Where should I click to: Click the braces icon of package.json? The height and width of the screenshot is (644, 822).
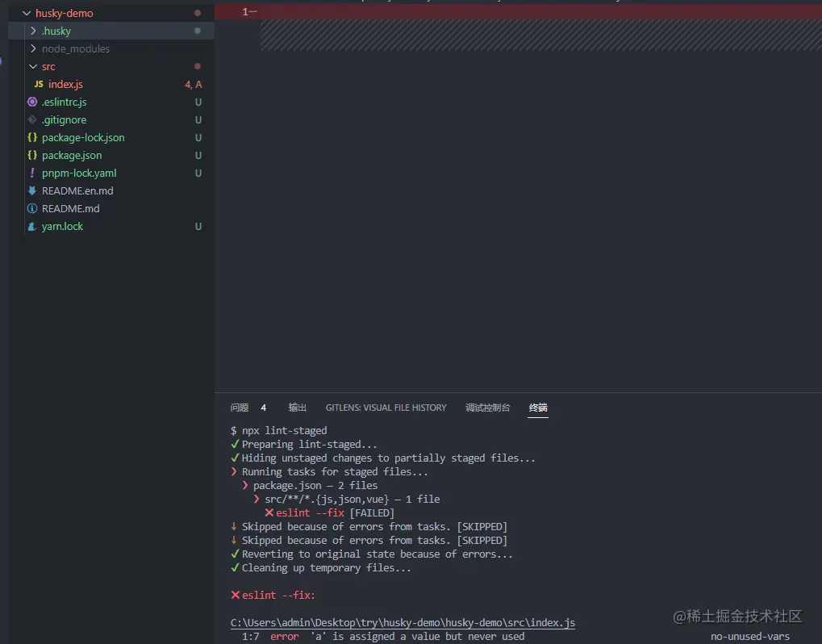[x=32, y=155]
